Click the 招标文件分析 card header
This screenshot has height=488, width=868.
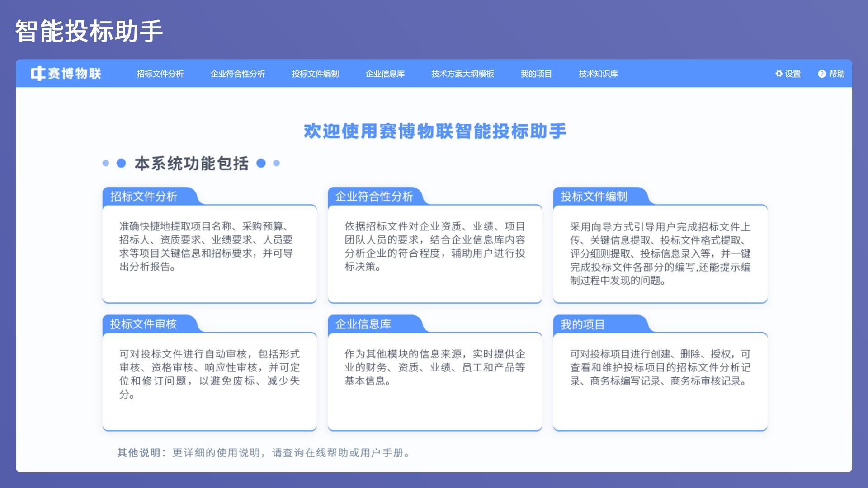pos(144,197)
